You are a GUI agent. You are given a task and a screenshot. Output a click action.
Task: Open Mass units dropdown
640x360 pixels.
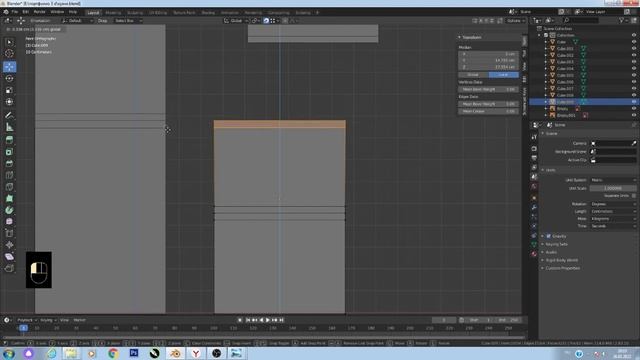pyautogui.click(x=613, y=219)
